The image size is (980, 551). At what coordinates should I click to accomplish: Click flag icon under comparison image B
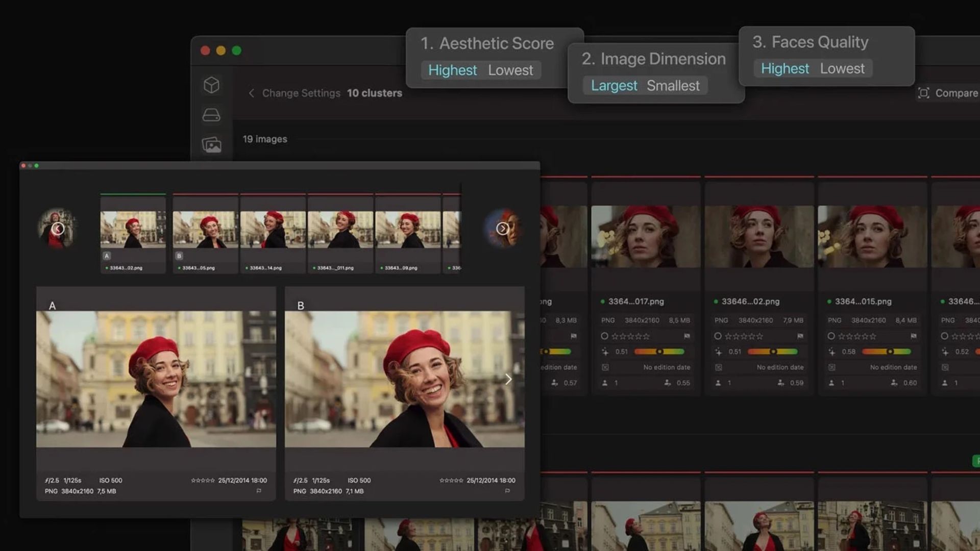point(507,491)
